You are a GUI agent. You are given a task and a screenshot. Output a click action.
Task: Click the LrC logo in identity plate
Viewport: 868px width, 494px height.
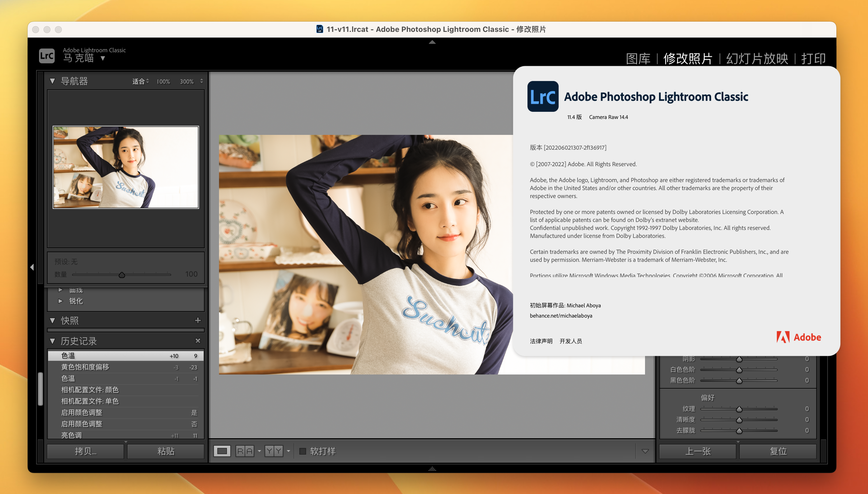pyautogui.click(x=46, y=56)
